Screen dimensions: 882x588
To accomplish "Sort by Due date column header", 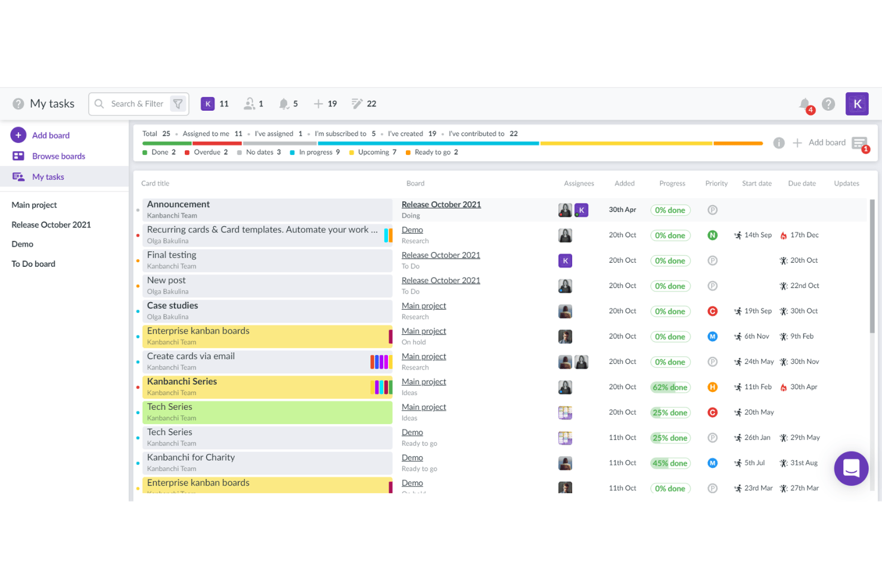I will pos(802,183).
